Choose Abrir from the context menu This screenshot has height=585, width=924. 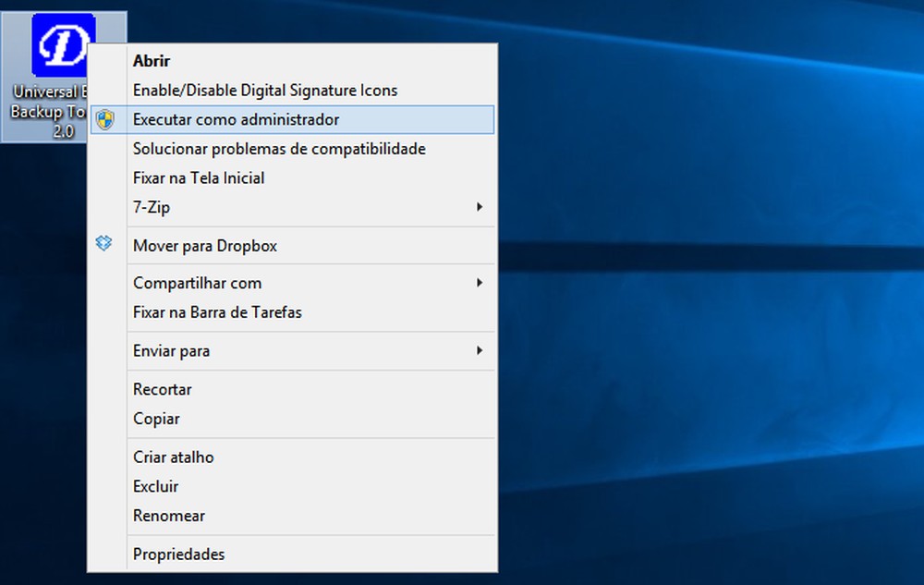[x=152, y=60]
